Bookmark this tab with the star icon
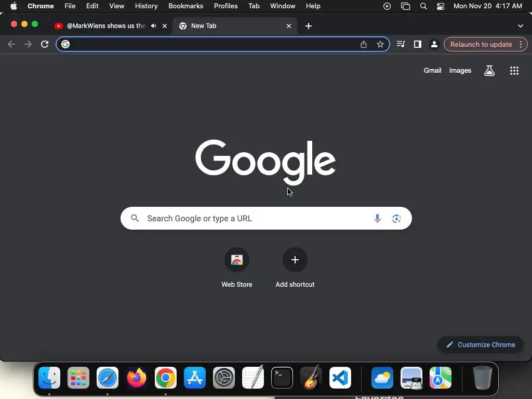The width and height of the screenshot is (532, 399). tap(380, 44)
